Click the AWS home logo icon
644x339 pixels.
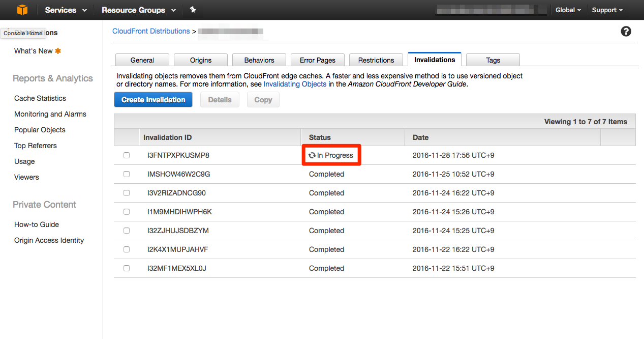pos(21,9)
